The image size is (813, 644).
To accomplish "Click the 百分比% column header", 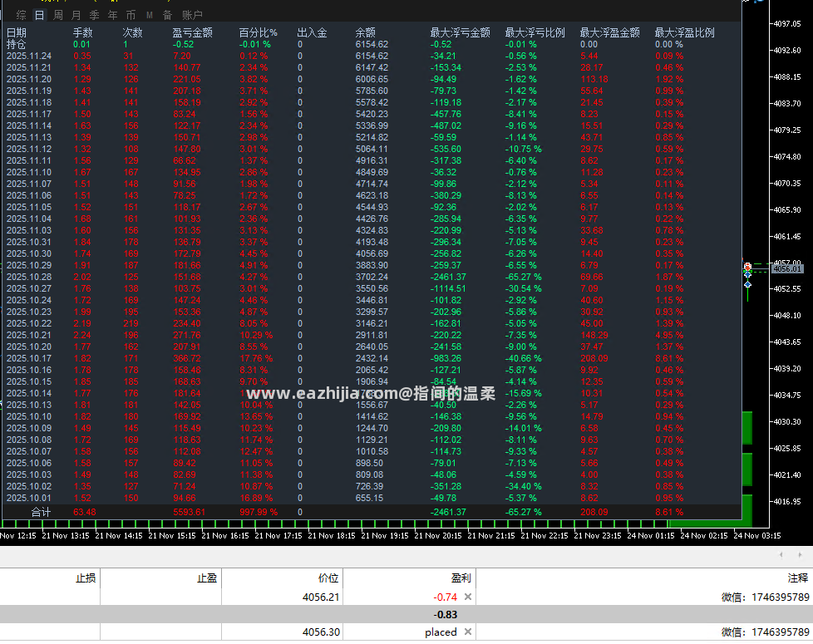I will pyautogui.click(x=259, y=32).
